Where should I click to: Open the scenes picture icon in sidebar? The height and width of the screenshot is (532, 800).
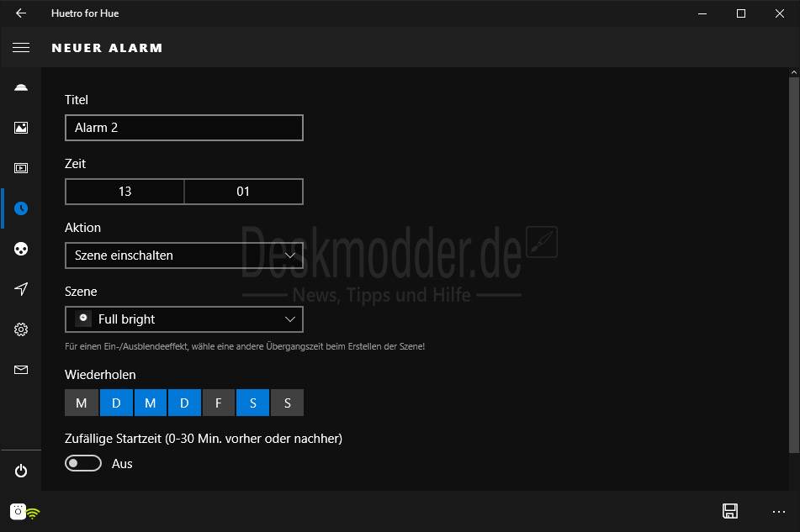coord(21,128)
